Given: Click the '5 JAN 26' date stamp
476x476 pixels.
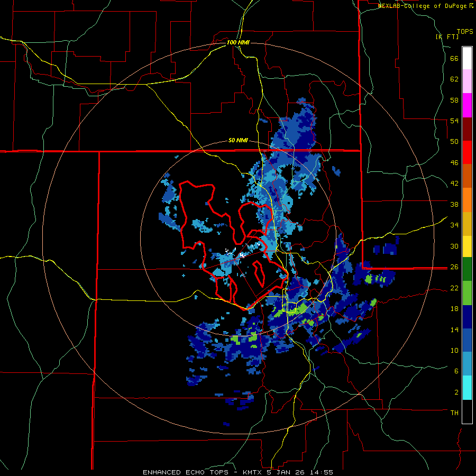Looking at the screenshot, I should coord(286,472).
